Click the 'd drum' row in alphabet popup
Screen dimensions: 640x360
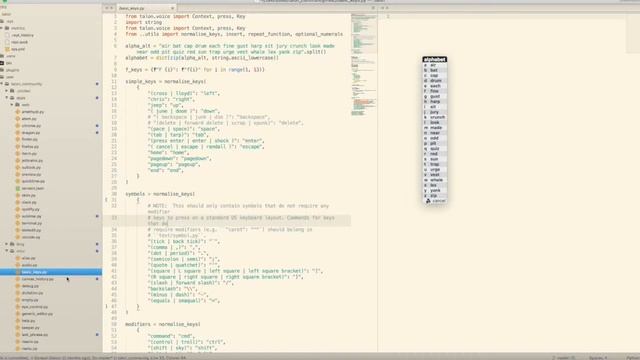coord(435,81)
